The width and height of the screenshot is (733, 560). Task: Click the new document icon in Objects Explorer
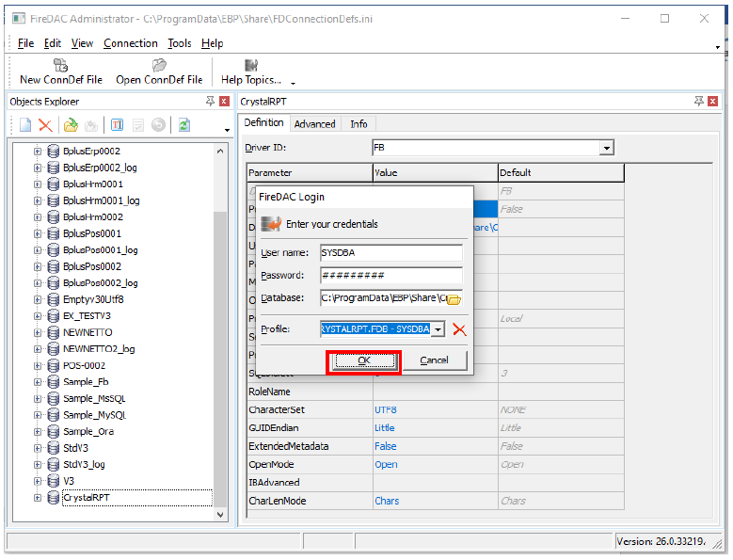25,124
